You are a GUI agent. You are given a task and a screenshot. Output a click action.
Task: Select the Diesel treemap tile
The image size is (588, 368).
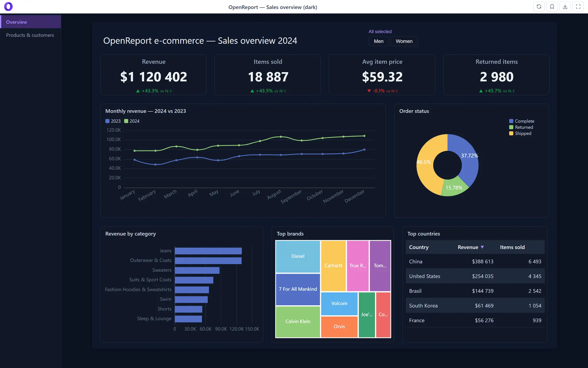pos(298,256)
